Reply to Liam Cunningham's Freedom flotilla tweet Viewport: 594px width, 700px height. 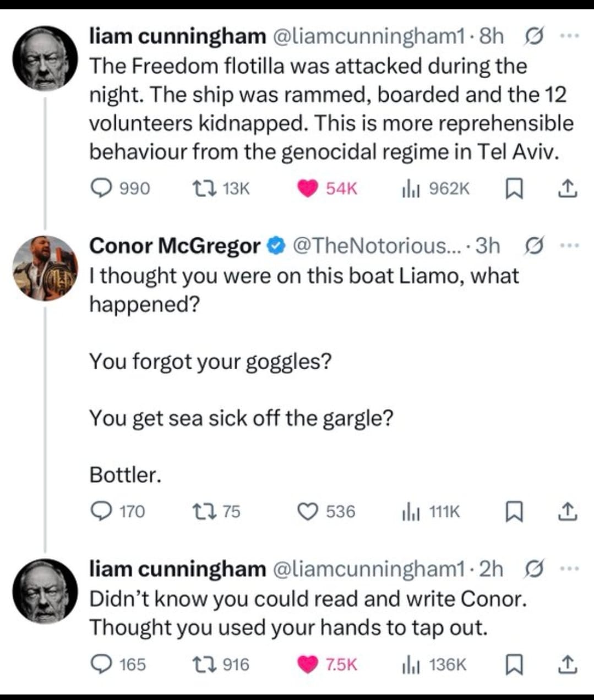click(101, 189)
